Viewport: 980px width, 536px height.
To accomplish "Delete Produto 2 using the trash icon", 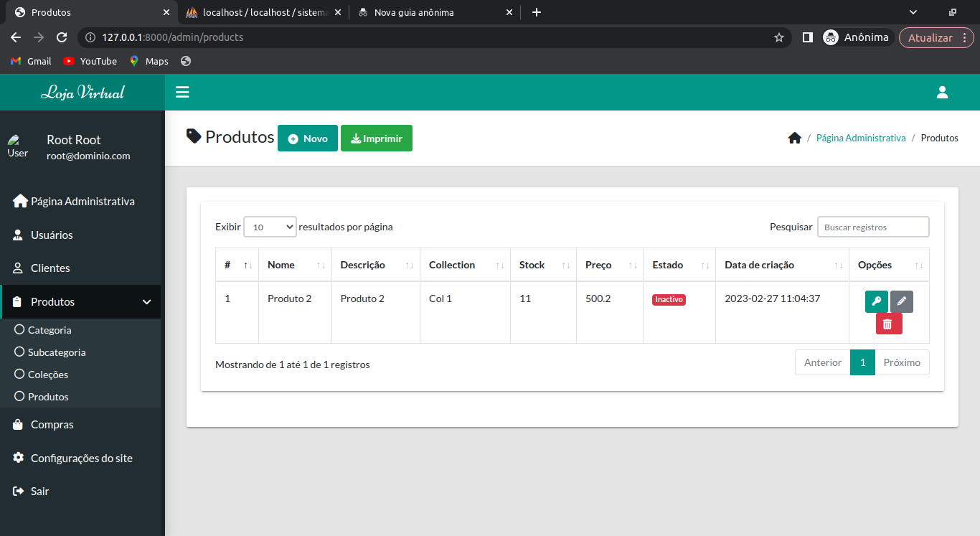I will click(x=889, y=324).
